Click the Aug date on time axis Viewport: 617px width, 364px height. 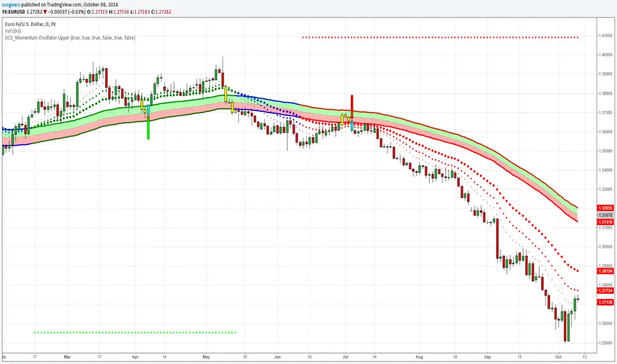[420, 357]
